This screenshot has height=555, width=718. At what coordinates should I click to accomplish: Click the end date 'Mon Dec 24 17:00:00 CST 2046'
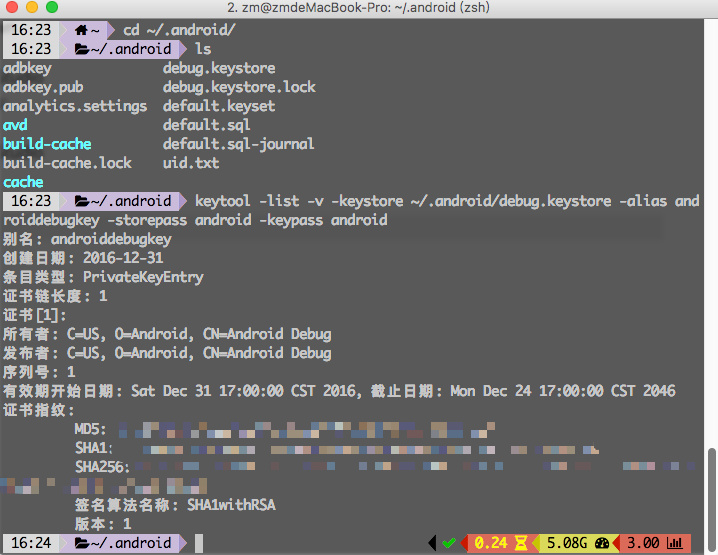pyautogui.click(x=563, y=391)
